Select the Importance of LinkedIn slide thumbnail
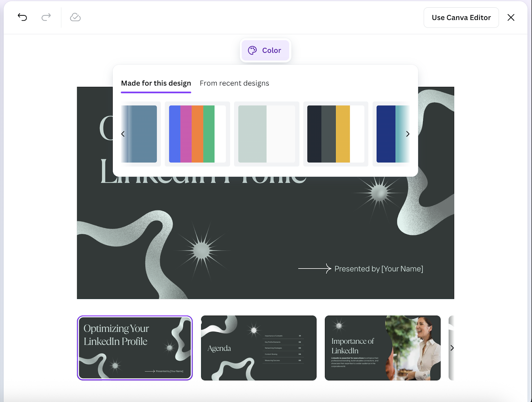 [x=383, y=348]
